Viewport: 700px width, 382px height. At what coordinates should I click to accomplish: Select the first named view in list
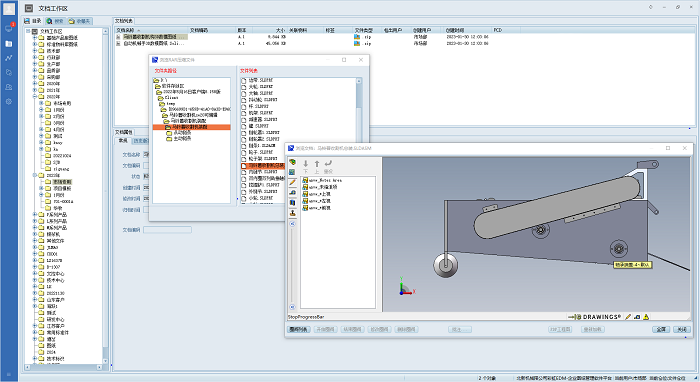325,180
